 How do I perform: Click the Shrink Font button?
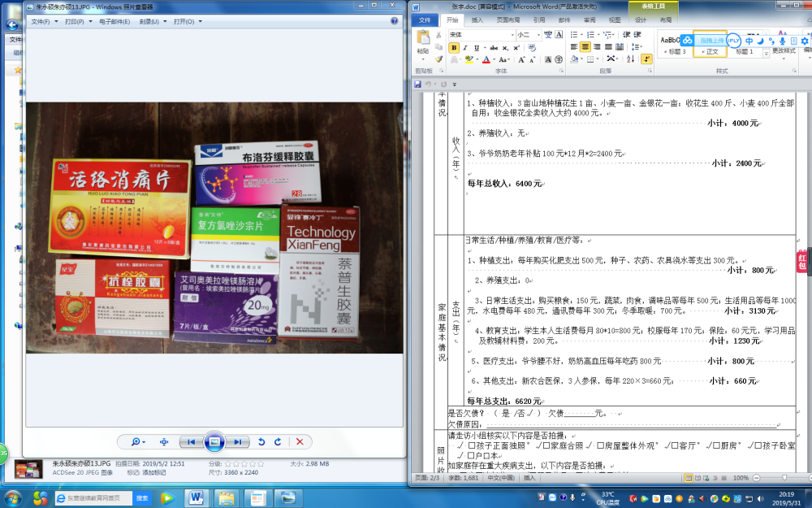[533, 59]
